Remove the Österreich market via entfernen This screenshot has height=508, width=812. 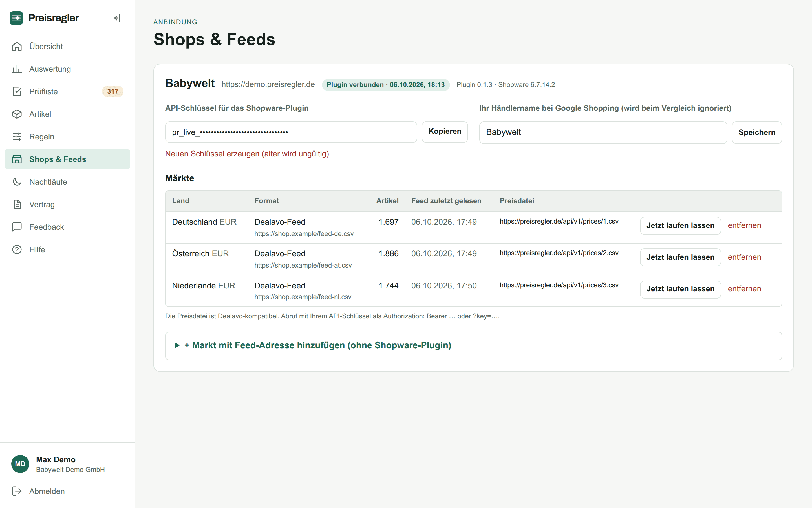(x=744, y=257)
